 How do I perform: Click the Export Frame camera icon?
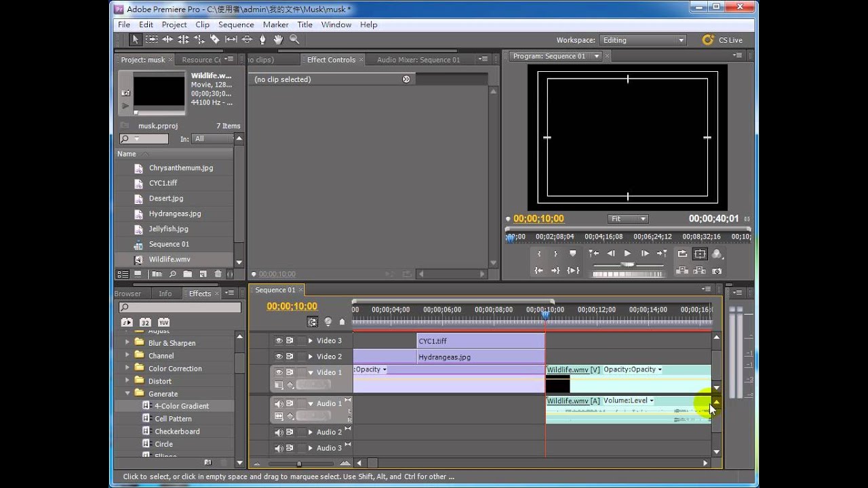(717, 270)
